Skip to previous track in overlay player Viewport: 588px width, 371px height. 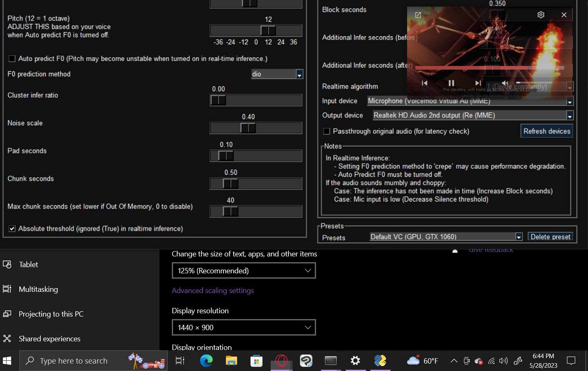(424, 83)
